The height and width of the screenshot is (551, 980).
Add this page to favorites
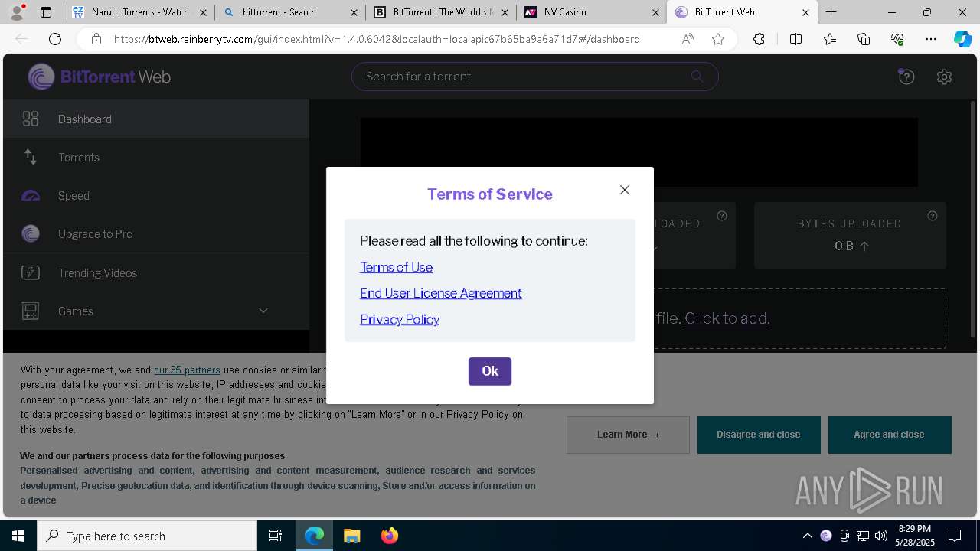point(718,39)
